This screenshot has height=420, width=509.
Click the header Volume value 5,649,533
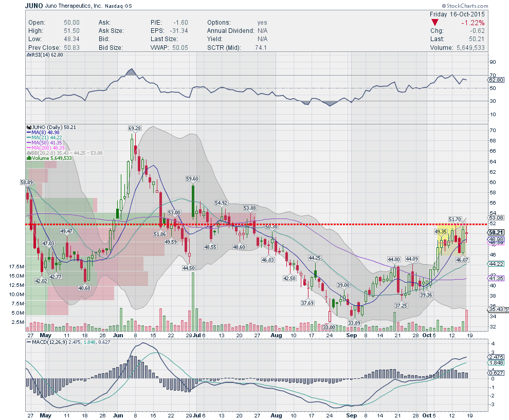click(470, 48)
